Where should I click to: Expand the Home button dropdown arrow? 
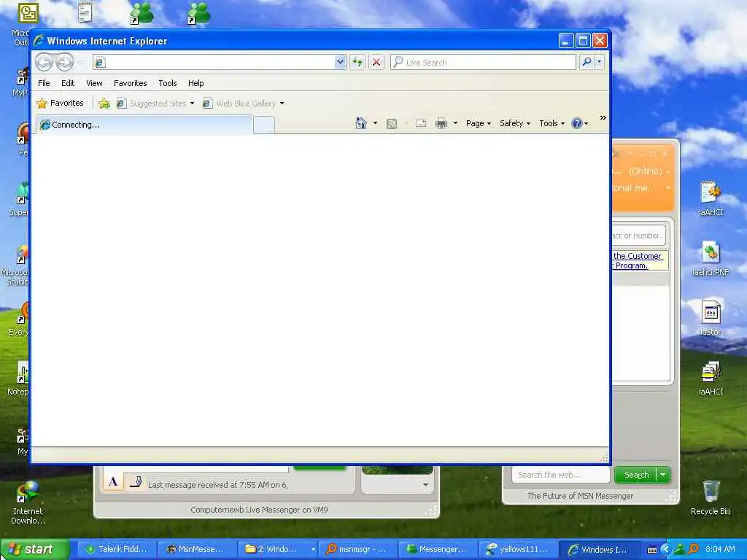pyautogui.click(x=376, y=123)
